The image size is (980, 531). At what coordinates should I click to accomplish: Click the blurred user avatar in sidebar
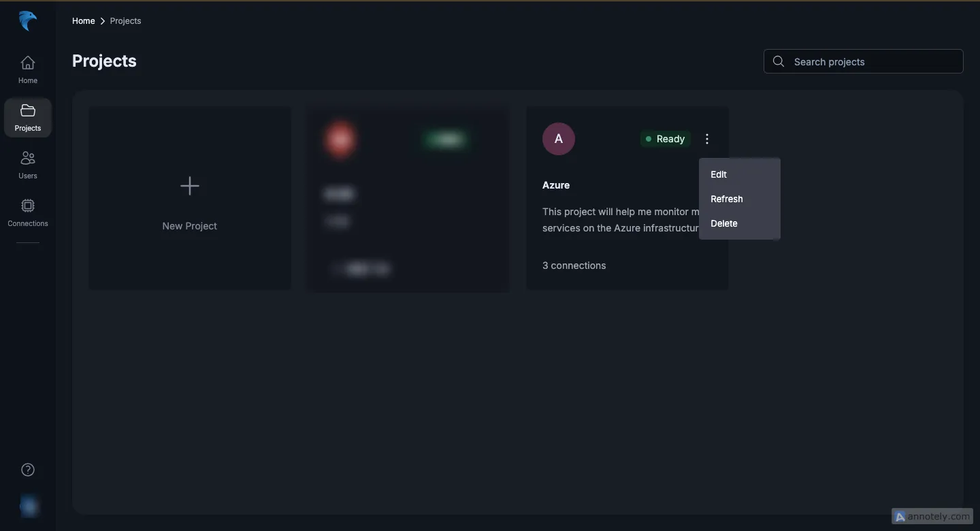click(x=29, y=506)
